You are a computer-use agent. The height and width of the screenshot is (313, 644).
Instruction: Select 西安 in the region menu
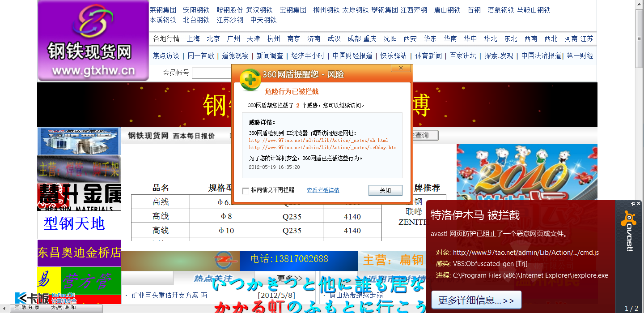(410, 39)
